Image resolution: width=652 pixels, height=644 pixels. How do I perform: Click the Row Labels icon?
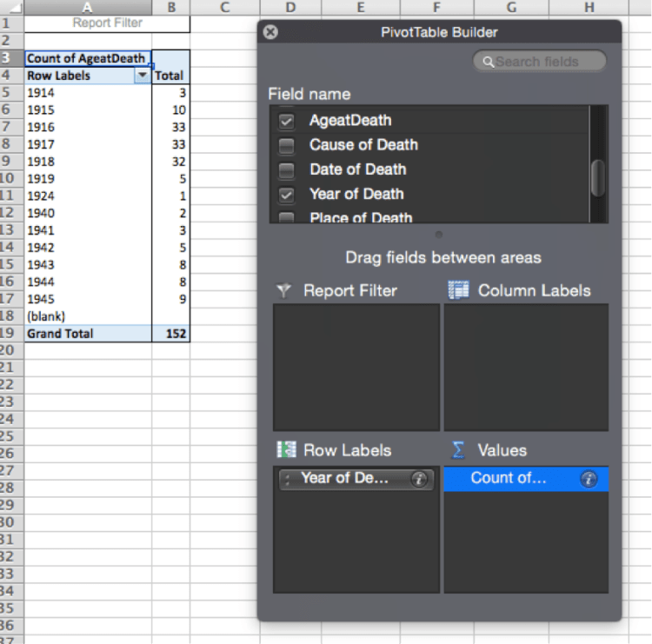[286, 450]
